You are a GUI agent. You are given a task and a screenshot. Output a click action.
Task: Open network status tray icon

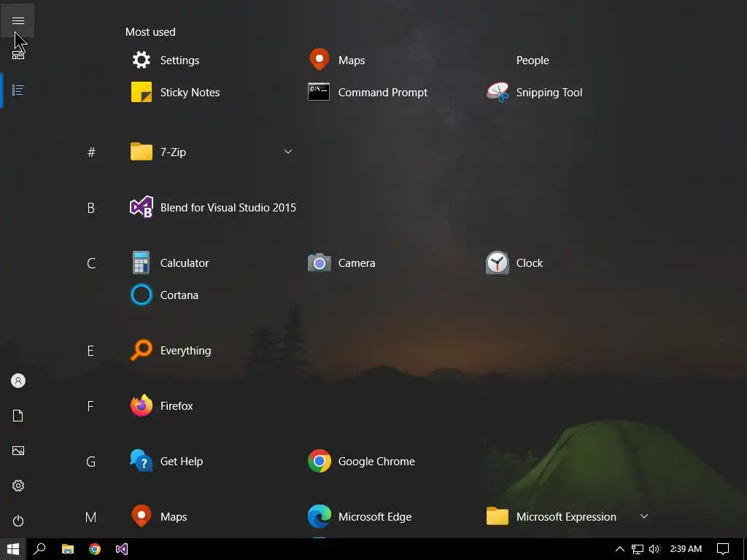(638, 549)
